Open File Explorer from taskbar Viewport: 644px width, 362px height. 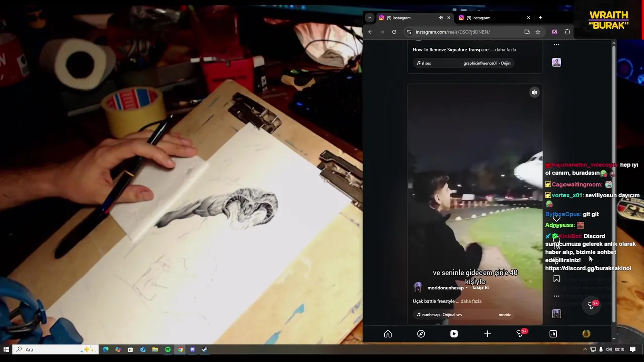coord(155,349)
